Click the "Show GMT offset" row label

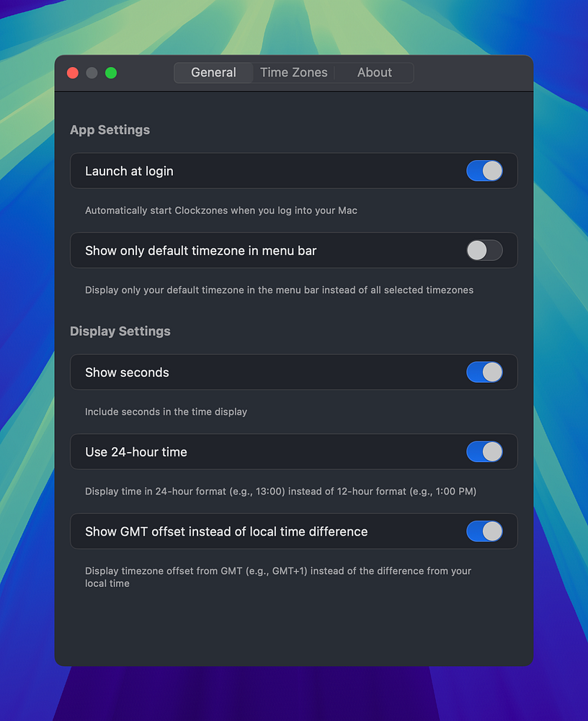point(226,531)
